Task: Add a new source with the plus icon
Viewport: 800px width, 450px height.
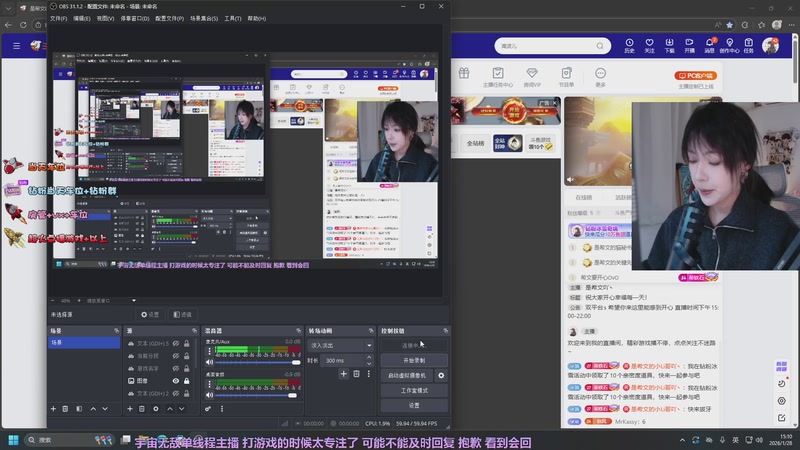Action: pos(130,409)
